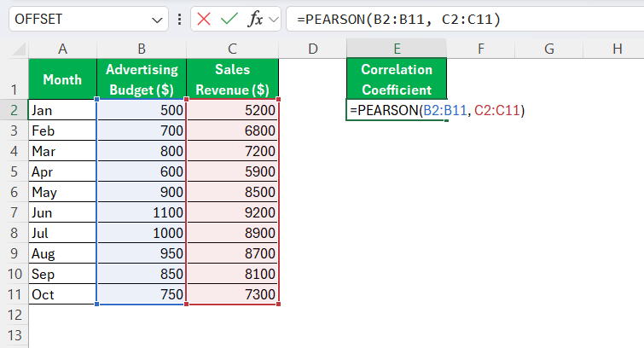The image size is (644, 348).
Task: Select row 2 header
Action: point(14,110)
